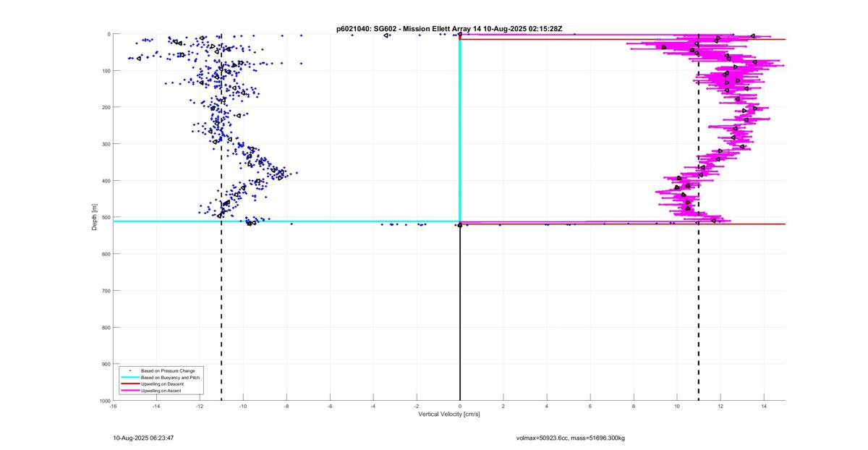The height and width of the screenshot is (450, 868).
Task: Click the timestamp '10-Aug-2025 06:23:47' footer text
Action: pos(143,438)
